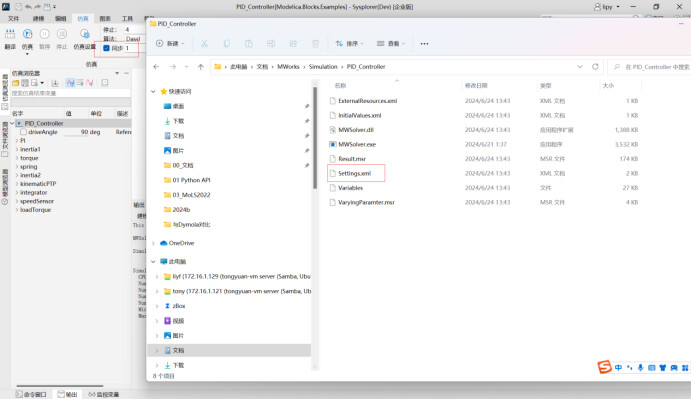This screenshot has height=399, width=691.
Task: Go back with Explorer's left arrow
Action: tap(156, 67)
